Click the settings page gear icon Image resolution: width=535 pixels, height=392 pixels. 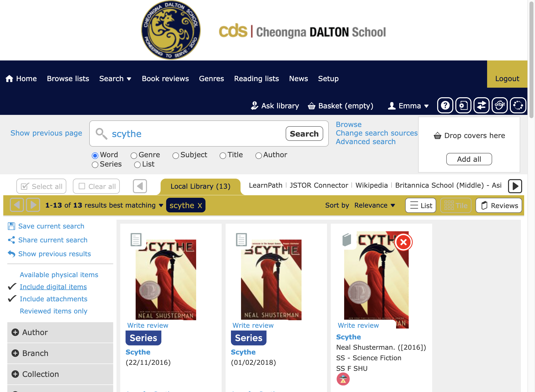point(463,105)
